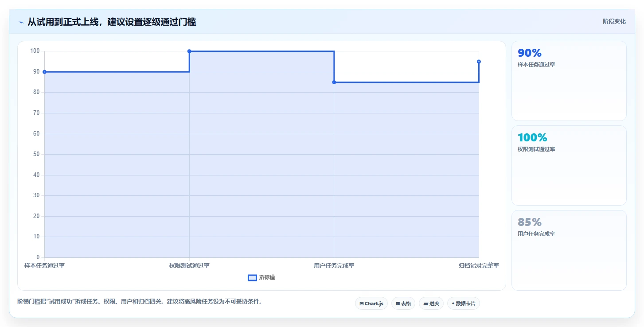Screen dimensions: 644x327
Task: Click the 数据卡片 tag button
Action: (464, 304)
